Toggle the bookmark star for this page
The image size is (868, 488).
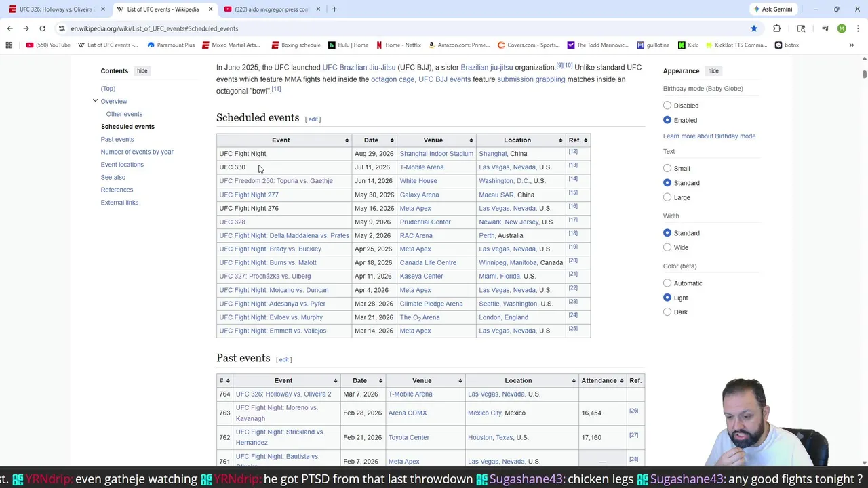(x=753, y=28)
